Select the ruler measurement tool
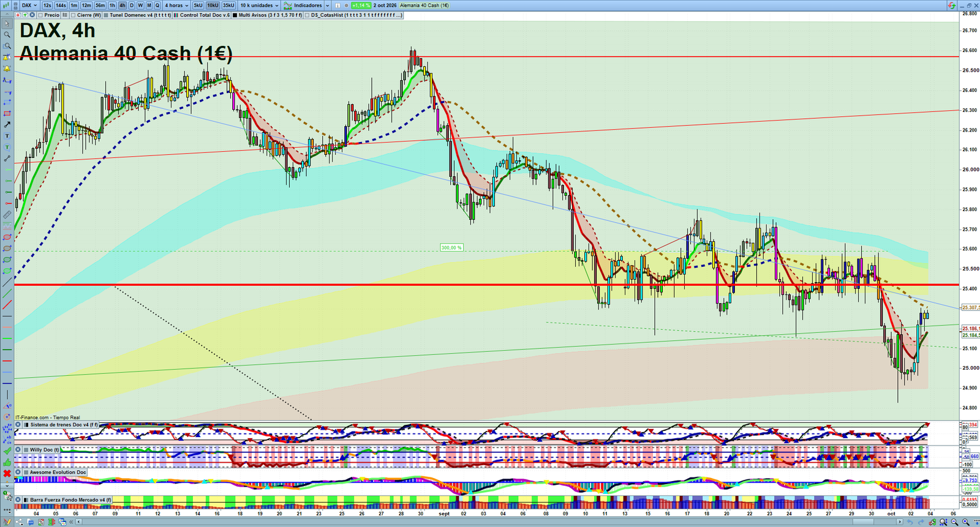 7,215
